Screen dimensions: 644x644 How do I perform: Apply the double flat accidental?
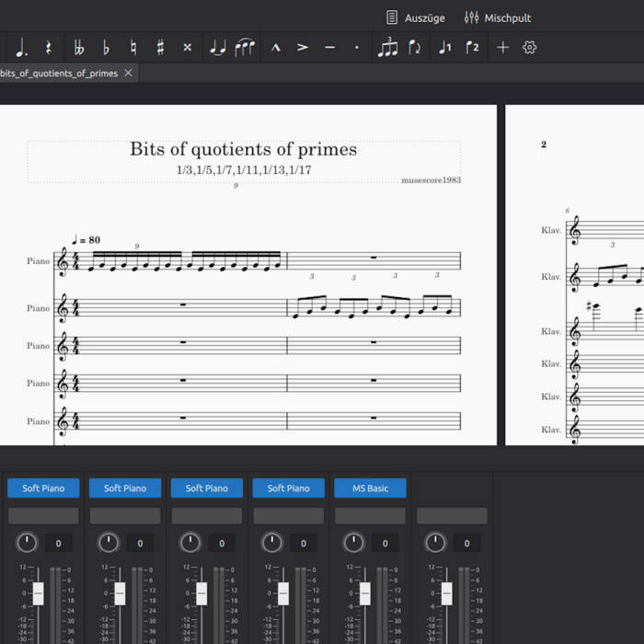[x=78, y=48]
